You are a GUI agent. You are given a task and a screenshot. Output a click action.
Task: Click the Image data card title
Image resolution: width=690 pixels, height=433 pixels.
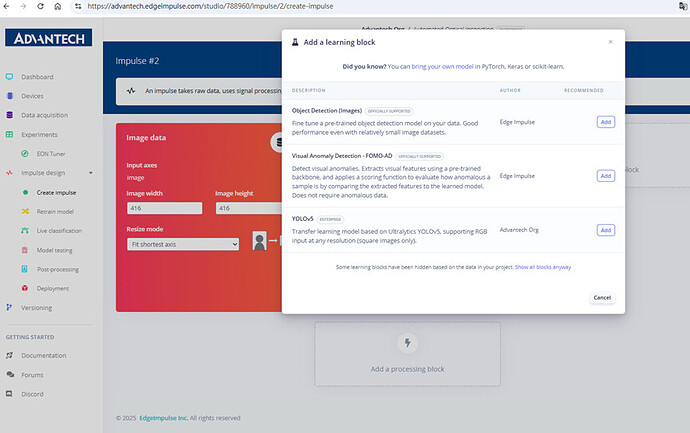coord(146,138)
